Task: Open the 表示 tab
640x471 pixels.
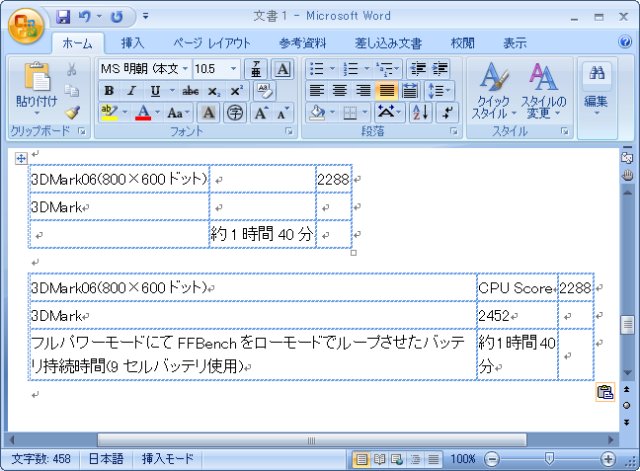Action: pyautogui.click(x=515, y=43)
